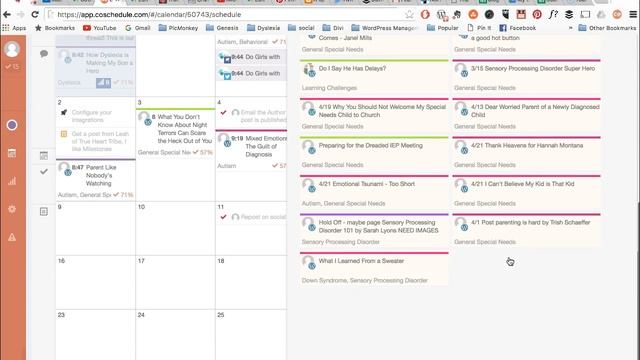The width and height of the screenshot is (640, 360).
Task: Open the Apps grid shortcut
Action: [14, 28]
